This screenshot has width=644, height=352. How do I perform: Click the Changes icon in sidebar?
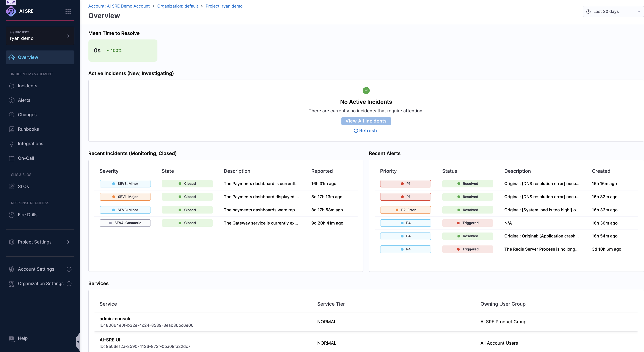coord(11,115)
